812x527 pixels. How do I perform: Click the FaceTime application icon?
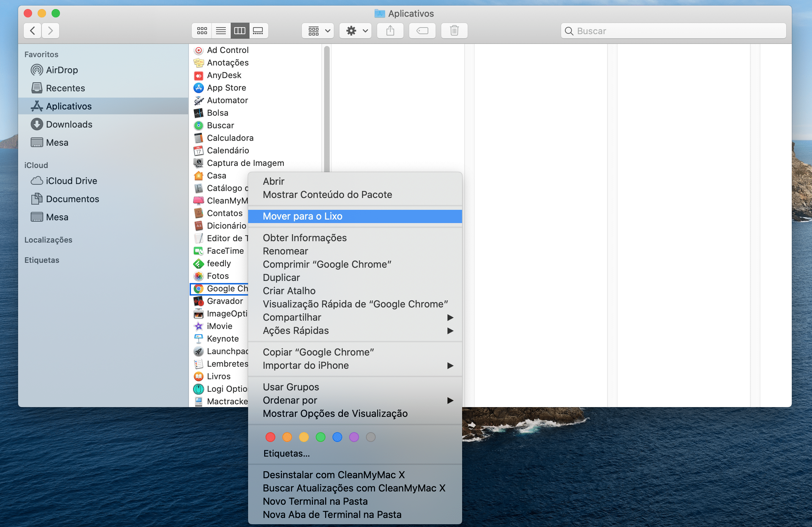click(198, 251)
